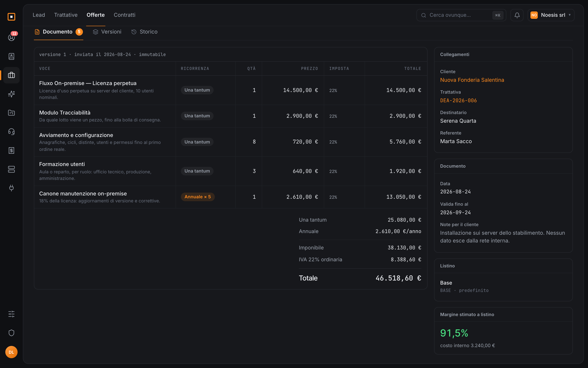Go to the Trattative section

click(66, 15)
